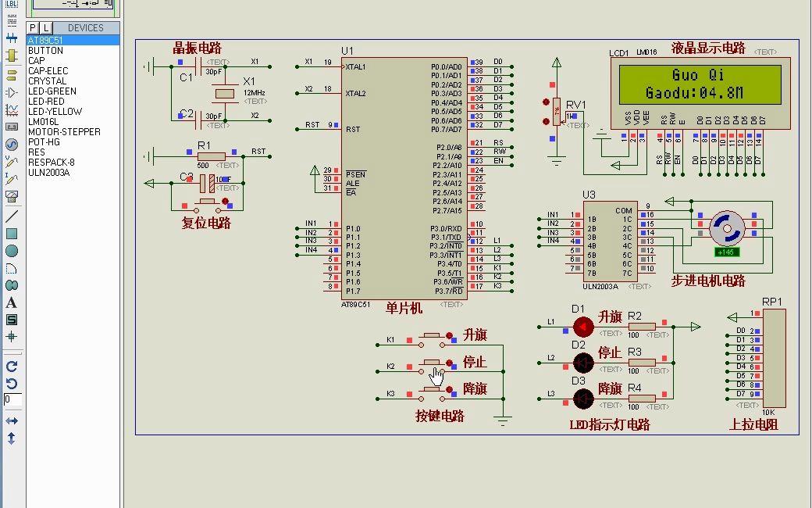Pick the 2D box drawing tool
The width and height of the screenshot is (812, 508).
coord(12,234)
